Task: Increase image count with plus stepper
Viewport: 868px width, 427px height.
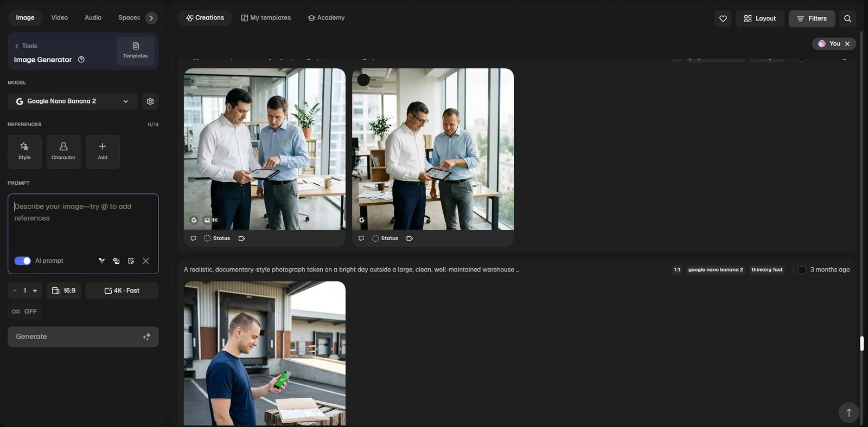Action: (35, 290)
